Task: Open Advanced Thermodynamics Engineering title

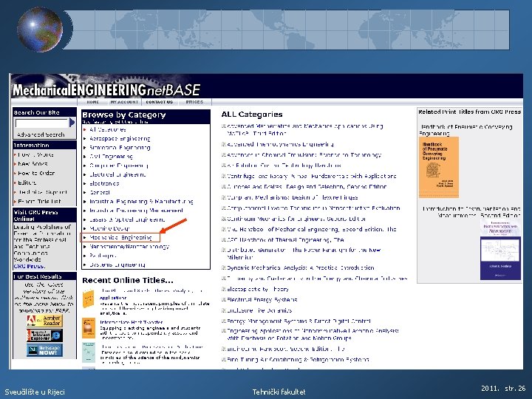Action: point(280,144)
